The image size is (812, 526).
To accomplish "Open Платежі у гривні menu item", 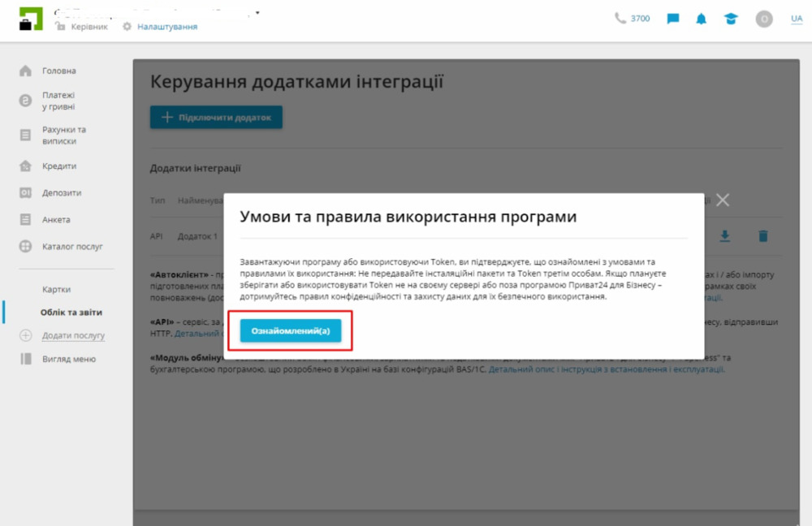I will click(58, 101).
